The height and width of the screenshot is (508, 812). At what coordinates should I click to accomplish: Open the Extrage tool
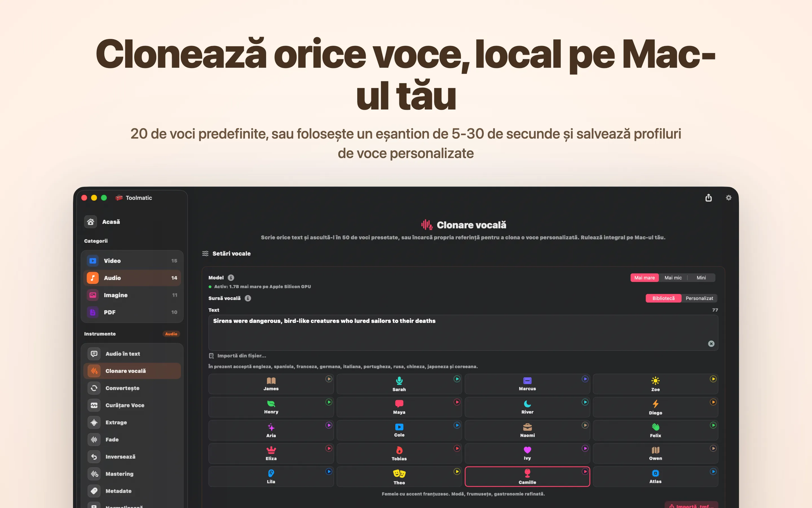[132, 422]
